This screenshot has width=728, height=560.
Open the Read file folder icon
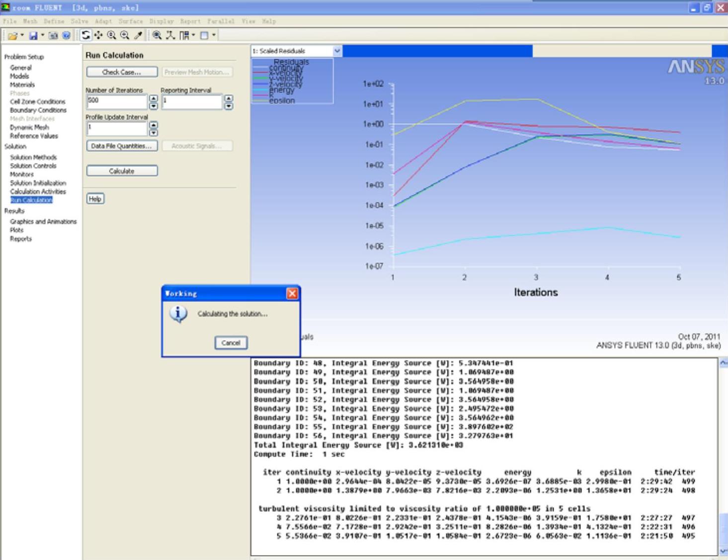12,35
